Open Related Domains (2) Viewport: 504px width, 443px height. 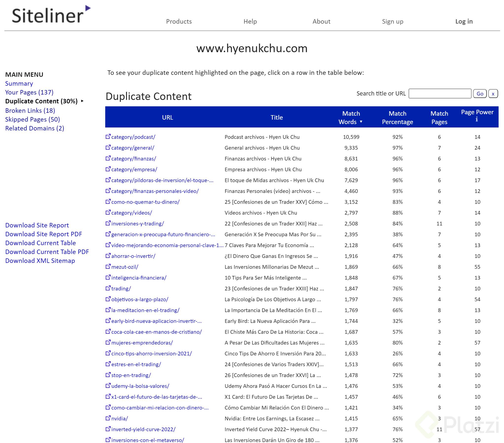click(x=35, y=128)
